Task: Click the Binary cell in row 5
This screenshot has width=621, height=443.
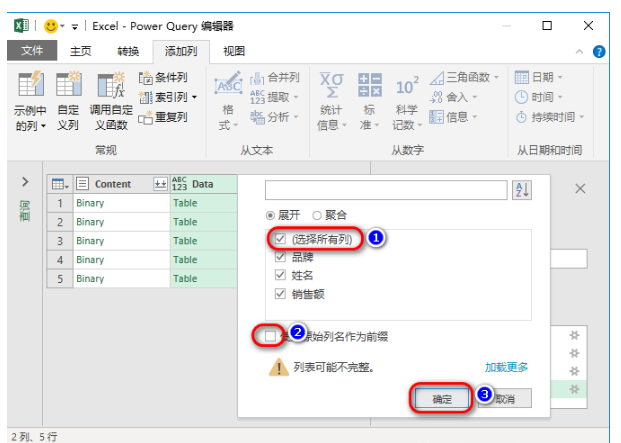Action: [x=121, y=279]
